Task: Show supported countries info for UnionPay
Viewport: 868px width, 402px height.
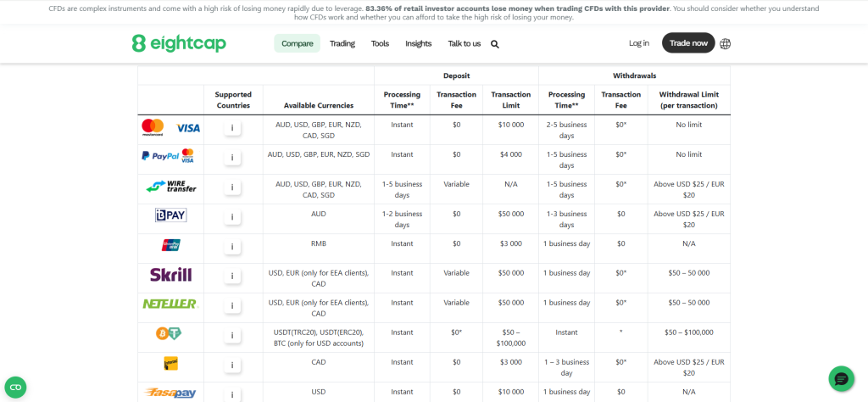Action: [232, 247]
